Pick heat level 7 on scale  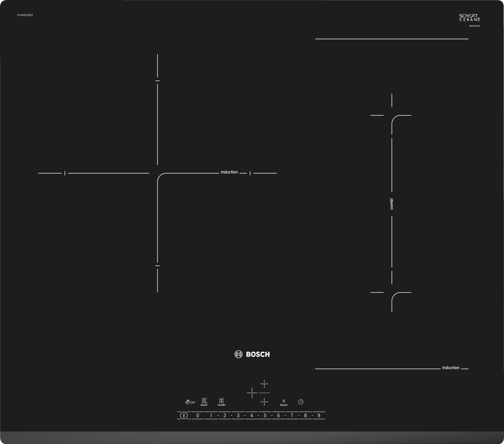point(292,416)
